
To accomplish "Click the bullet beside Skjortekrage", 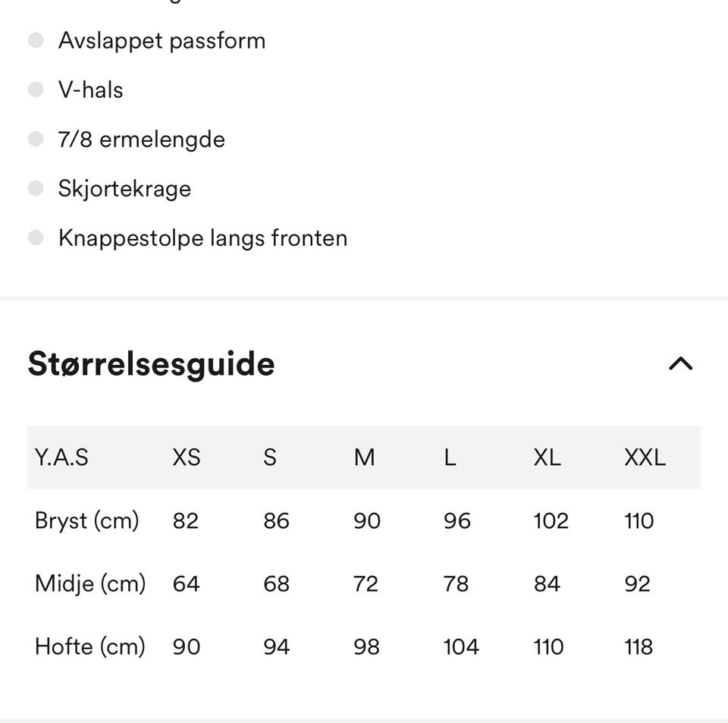I will click(x=36, y=189).
